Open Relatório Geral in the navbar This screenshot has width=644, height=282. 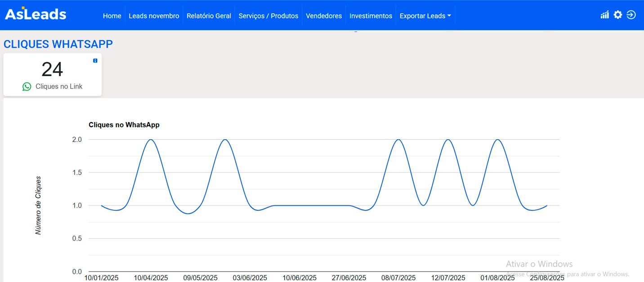tap(209, 16)
